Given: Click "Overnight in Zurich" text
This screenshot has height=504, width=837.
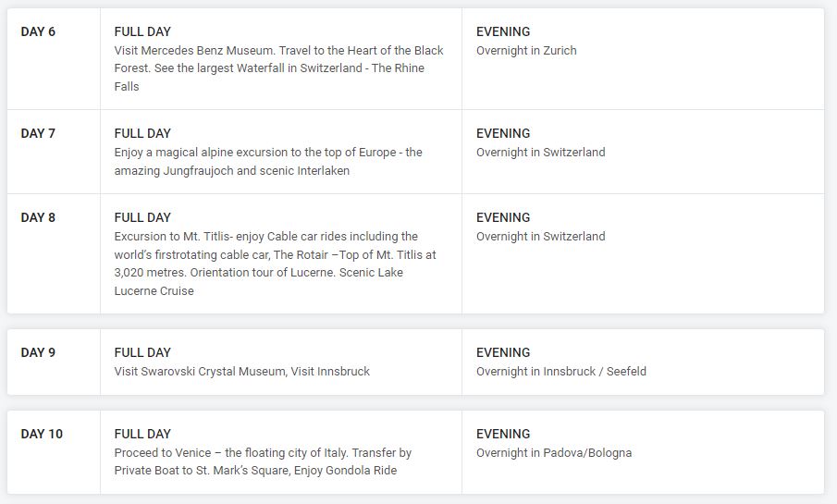Looking at the screenshot, I should 525,50.
